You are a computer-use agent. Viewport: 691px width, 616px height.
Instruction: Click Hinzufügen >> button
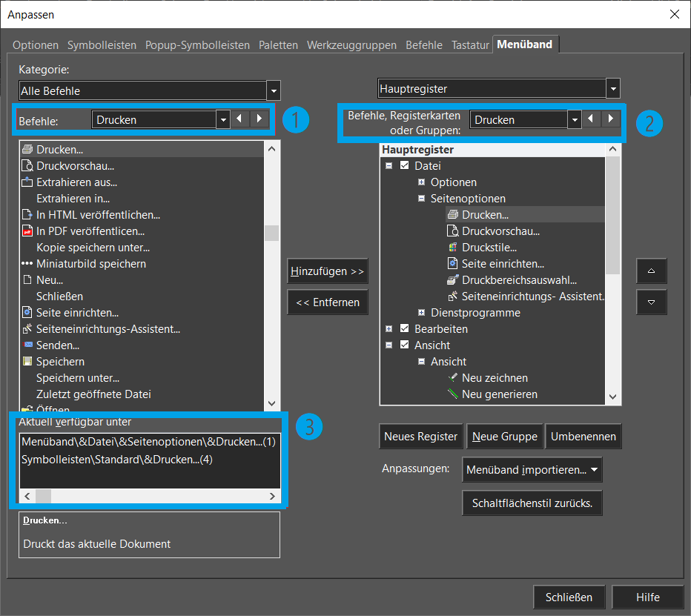point(328,271)
